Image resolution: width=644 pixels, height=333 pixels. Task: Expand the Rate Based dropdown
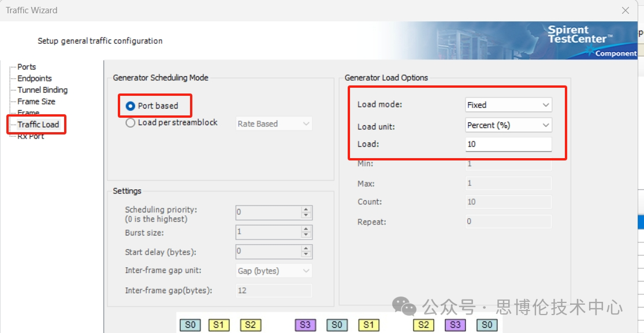click(x=273, y=124)
